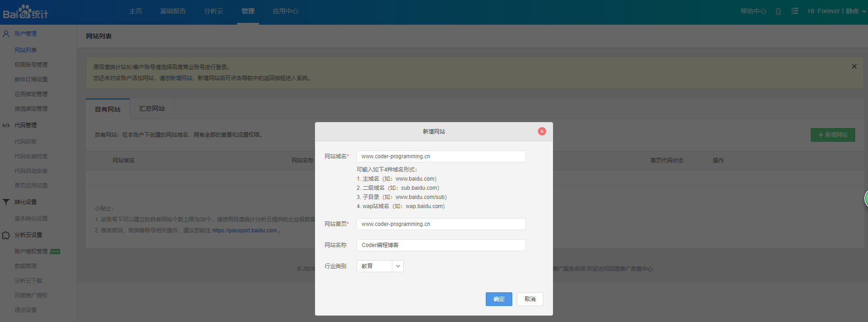Select 应用绑定管理 in sidebar

coord(31,94)
